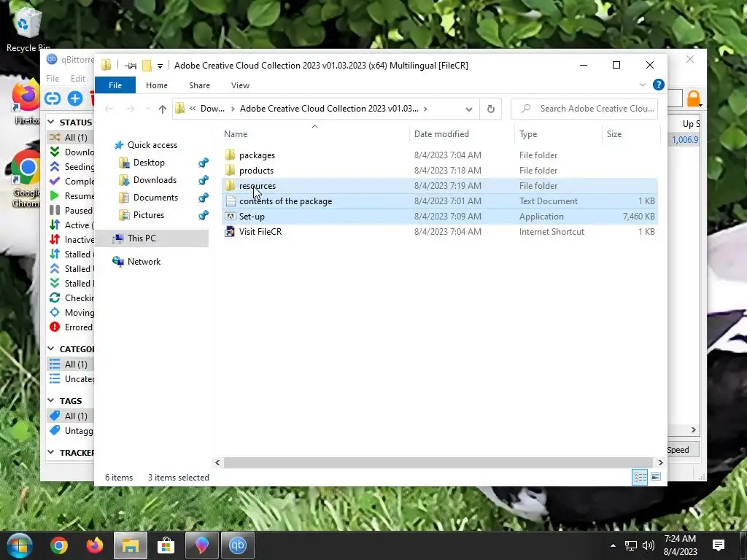Open the View ribbon tab
This screenshot has width=747, height=560.
240,85
